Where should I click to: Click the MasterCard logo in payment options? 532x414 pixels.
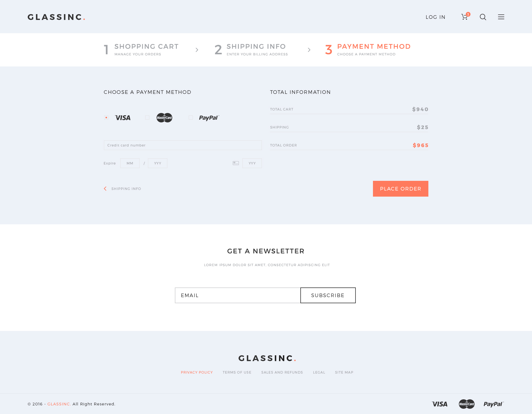coord(164,118)
